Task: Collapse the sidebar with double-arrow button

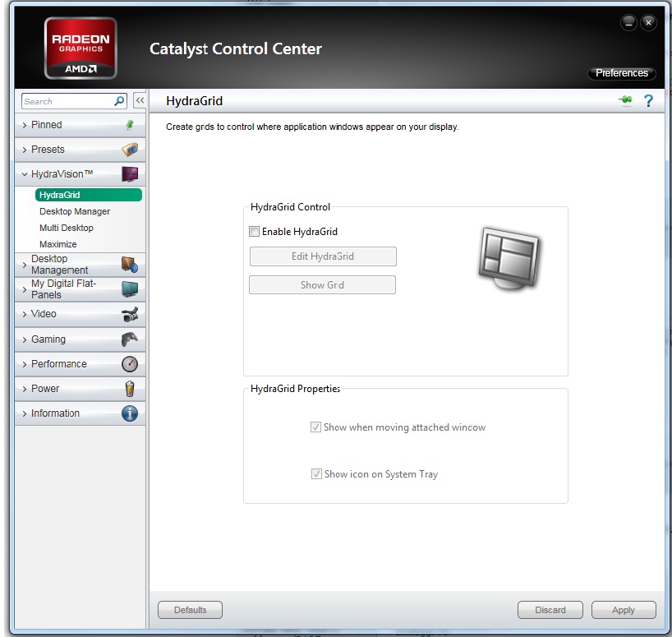Action: [140, 101]
